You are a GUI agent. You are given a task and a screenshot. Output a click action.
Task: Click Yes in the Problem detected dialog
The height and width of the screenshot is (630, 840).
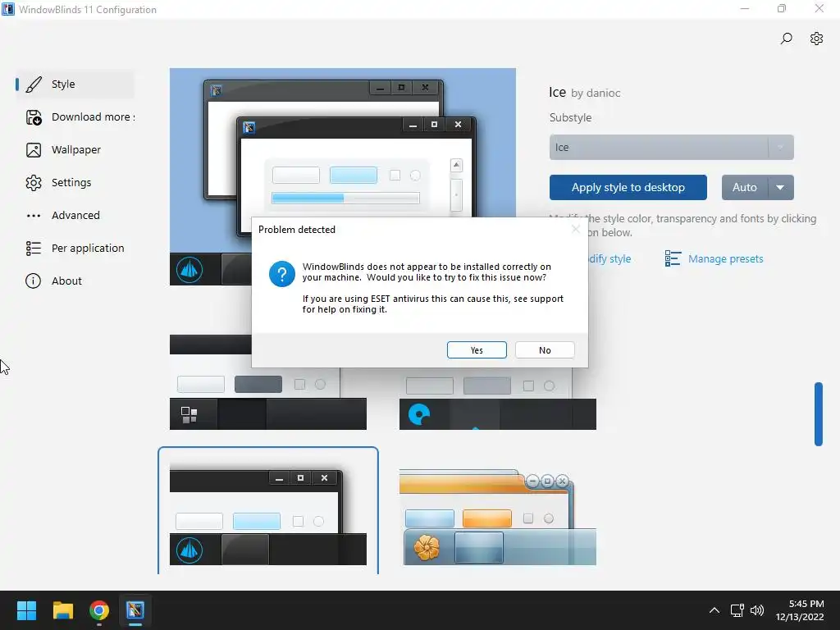point(477,349)
